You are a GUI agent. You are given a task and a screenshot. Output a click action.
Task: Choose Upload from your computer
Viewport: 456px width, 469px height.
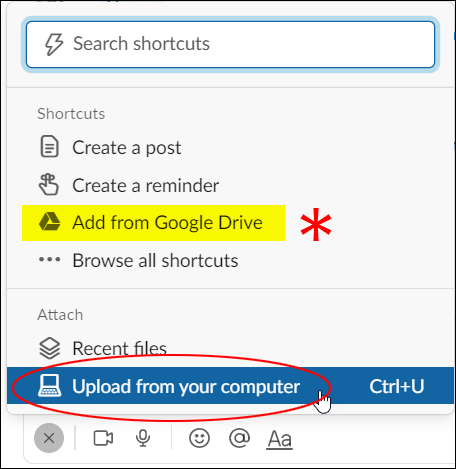(x=230, y=386)
